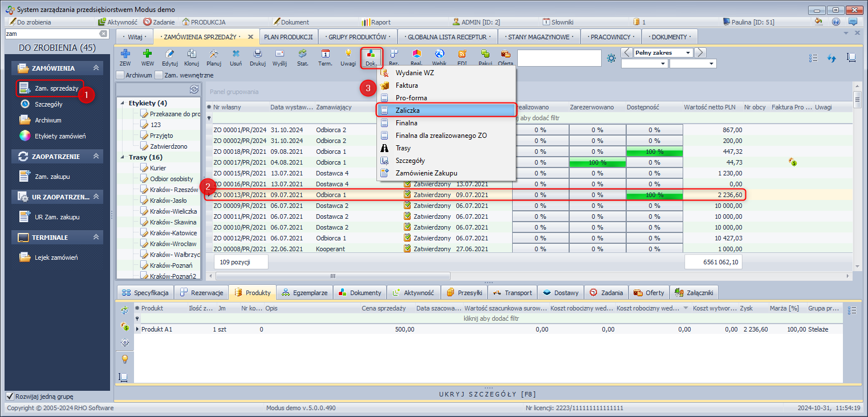Click the green 100% availability bar for ZO 00018/PR/2021

[x=654, y=152]
